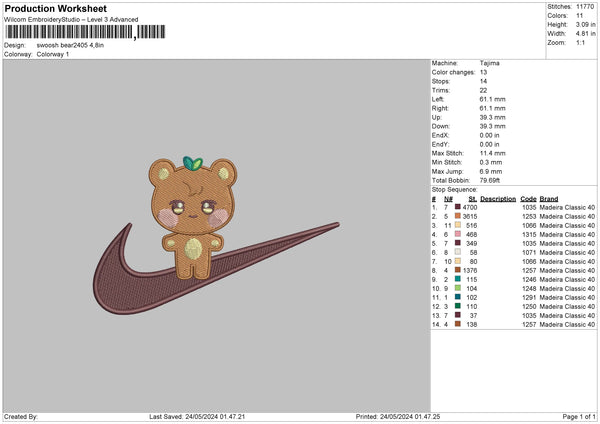Image resolution: width=600 pixels, height=424 pixels.
Task: Click the 'Code' column header
Action: (x=528, y=199)
